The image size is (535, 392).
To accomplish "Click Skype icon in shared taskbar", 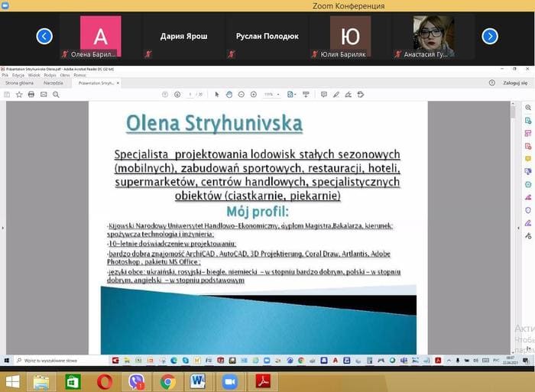I will click(x=185, y=360).
